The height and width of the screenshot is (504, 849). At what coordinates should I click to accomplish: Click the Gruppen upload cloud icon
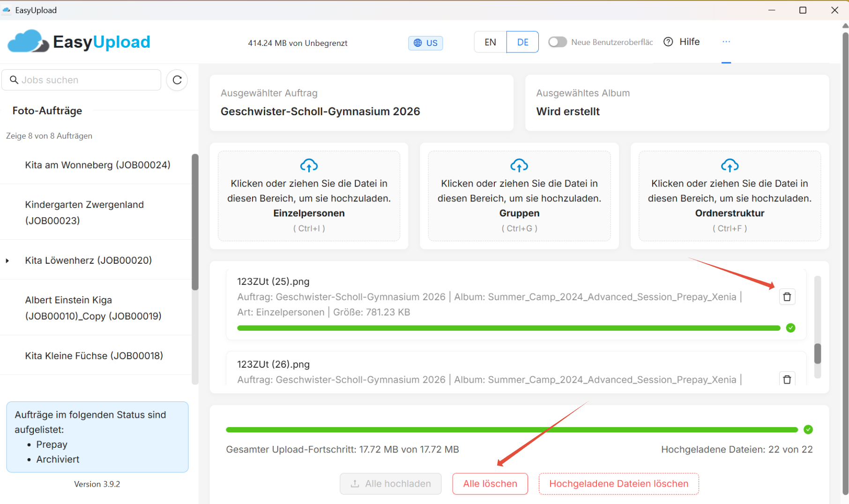point(519,165)
